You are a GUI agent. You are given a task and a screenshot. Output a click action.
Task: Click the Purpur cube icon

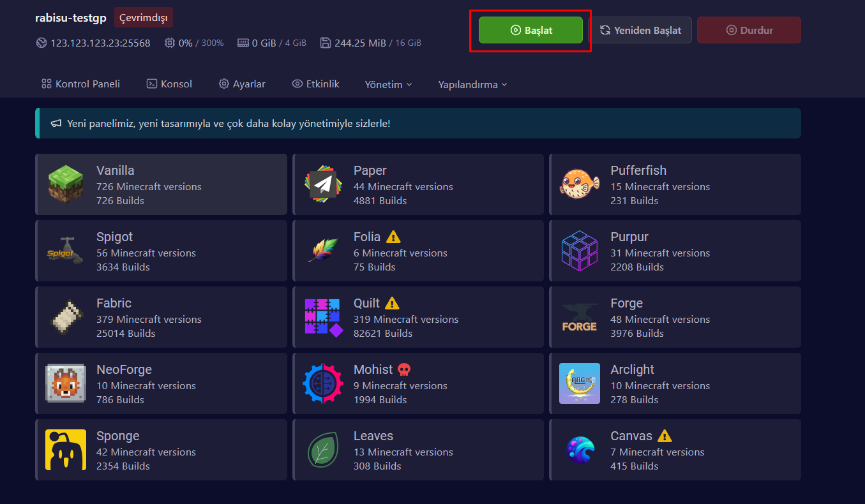click(x=580, y=251)
